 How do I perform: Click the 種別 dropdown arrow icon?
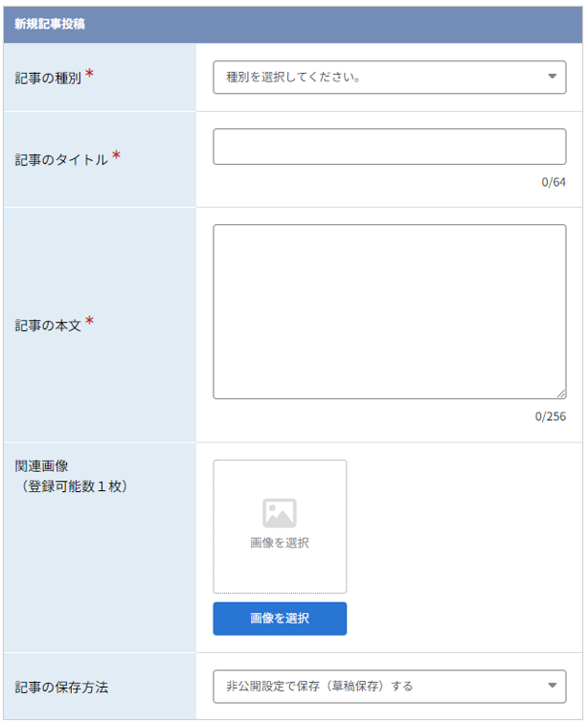[552, 77]
